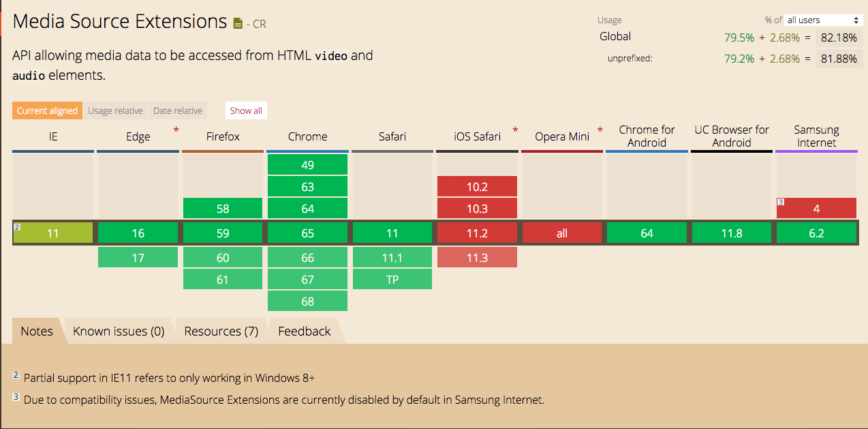868x429 pixels.
Task: Select the Chrome 65 cell
Action: 307,233
